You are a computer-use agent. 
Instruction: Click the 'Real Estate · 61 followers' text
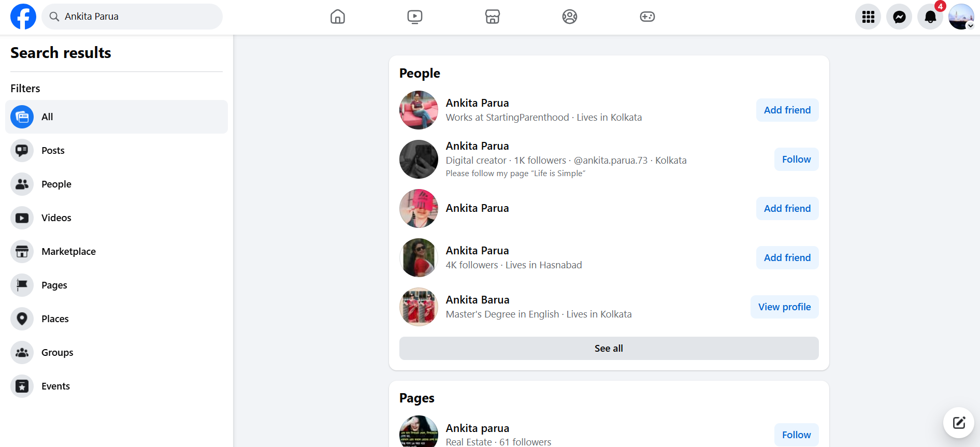click(498, 442)
